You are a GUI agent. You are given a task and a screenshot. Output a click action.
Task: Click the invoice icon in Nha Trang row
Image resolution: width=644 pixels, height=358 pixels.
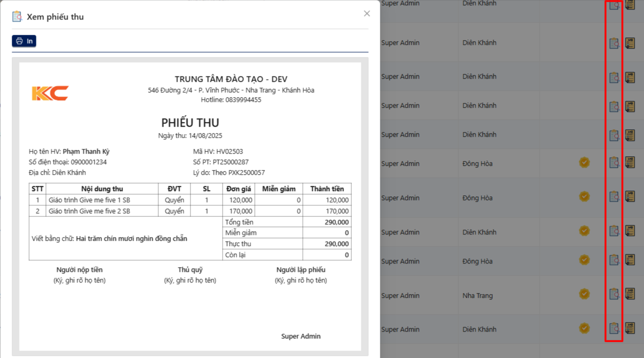pyautogui.click(x=630, y=294)
